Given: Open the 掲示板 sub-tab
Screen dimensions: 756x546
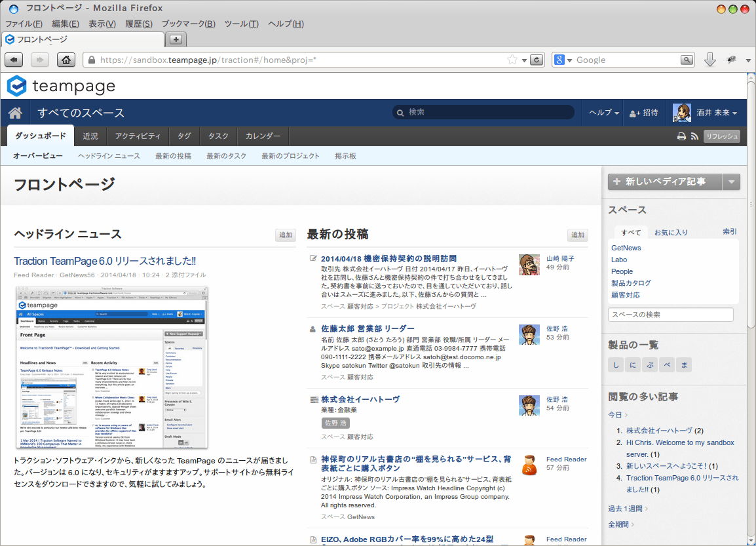Looking at the screenshot, I should click(345, 156).
